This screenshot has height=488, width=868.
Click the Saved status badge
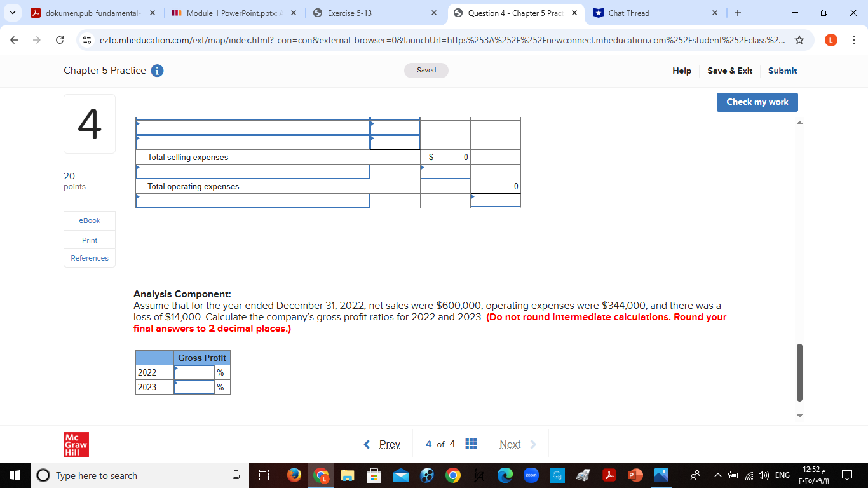click(426, 71)
